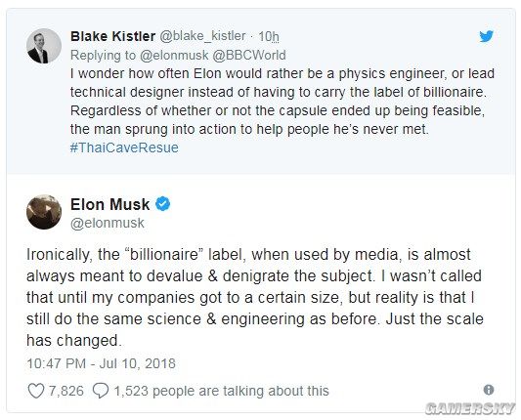Click the info circle icon
Screen dimensions: 521x420
coord(489,390)
